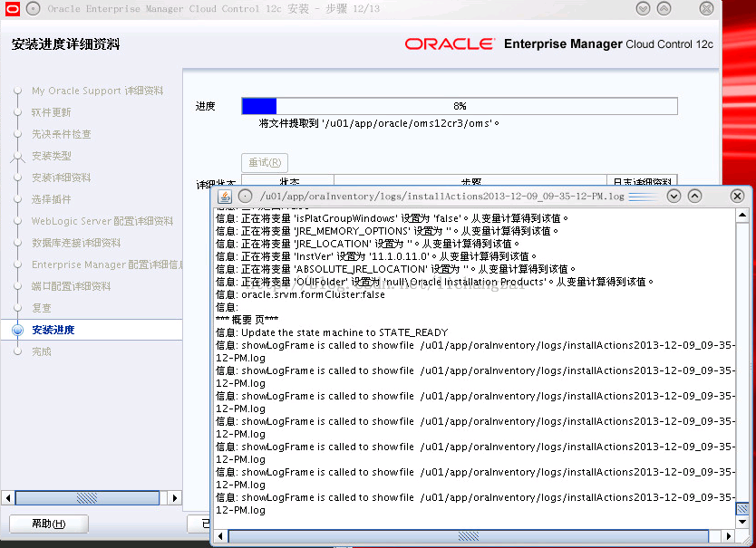The image size is (756, 548).
Task: Select the 完成 step
Action: [42, 351]
